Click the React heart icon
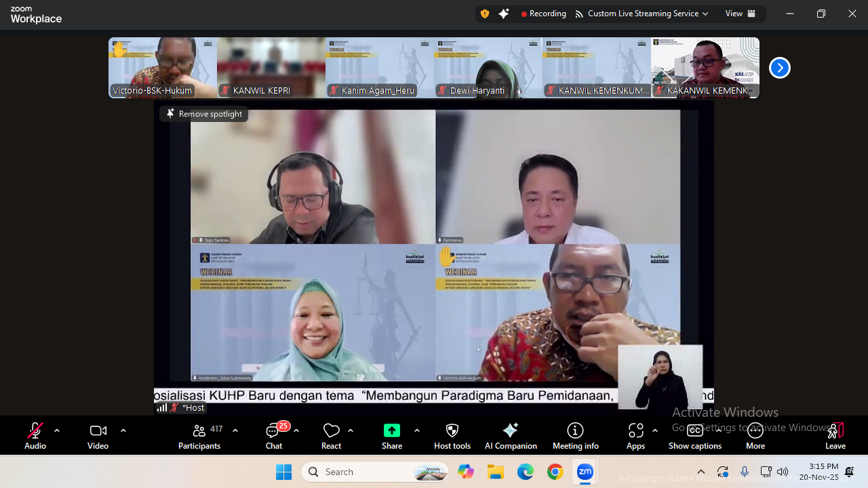868x488 pixels. click(x=331, y=431)
